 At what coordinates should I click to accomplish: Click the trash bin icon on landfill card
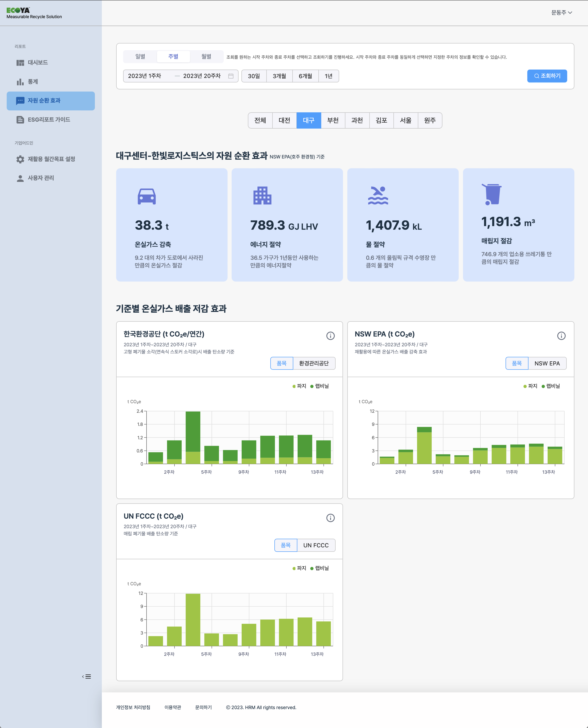coord(491,194)
